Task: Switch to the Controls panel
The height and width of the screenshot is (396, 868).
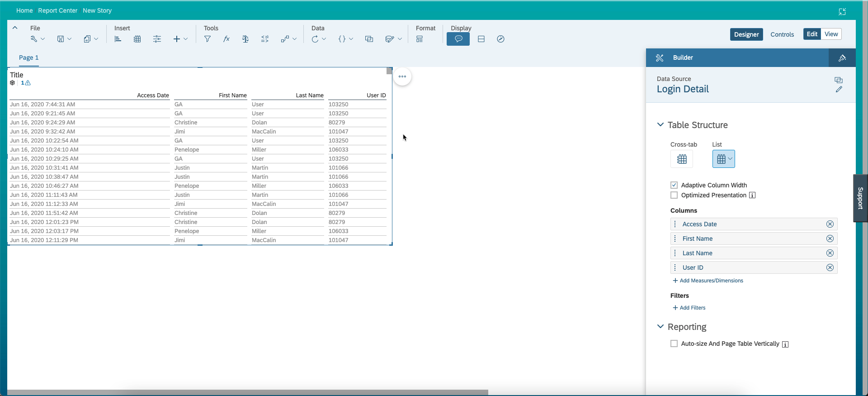Action: [782, 34]
